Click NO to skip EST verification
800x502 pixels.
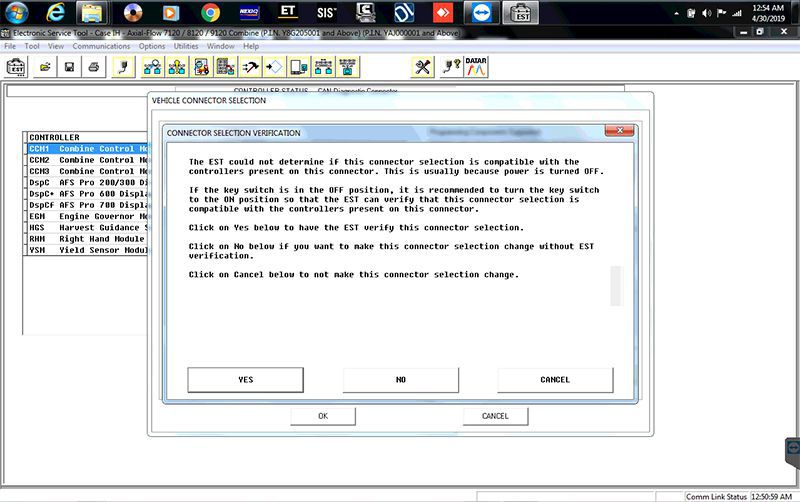(x=401, y=380)
